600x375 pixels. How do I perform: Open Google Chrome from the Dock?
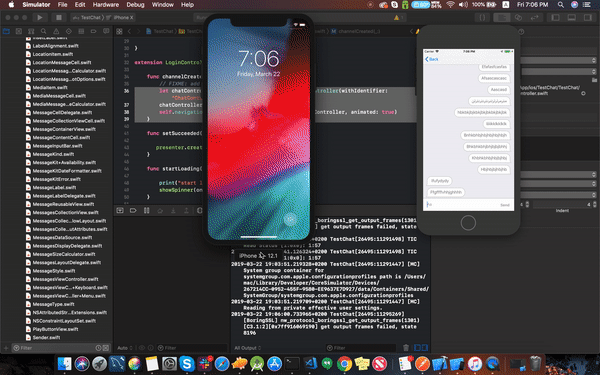pos(344,364)
